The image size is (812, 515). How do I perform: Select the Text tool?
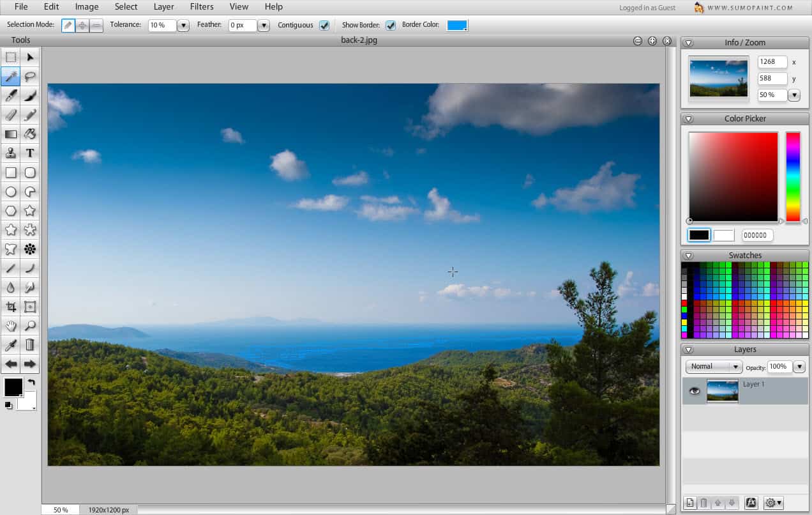coord(30,153)
